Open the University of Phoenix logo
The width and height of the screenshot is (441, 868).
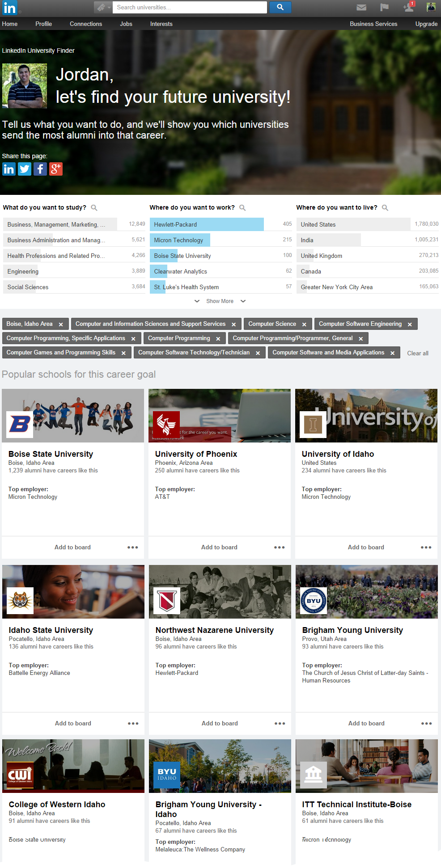click(166, 424)
